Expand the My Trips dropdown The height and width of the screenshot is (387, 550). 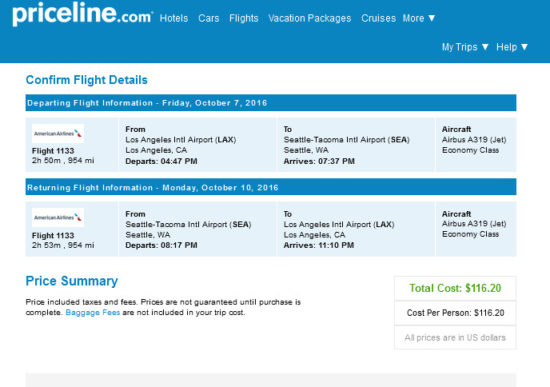coord(465,47)
